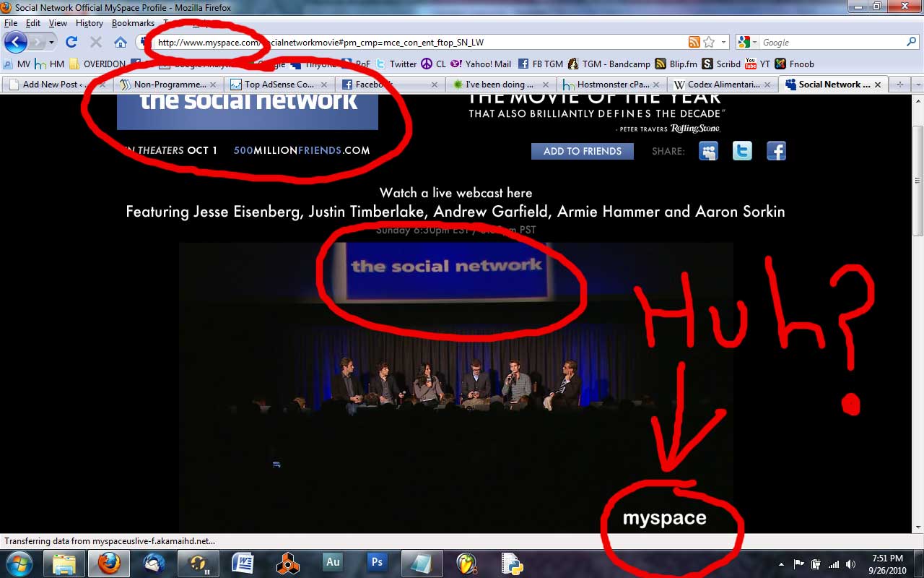The height and width of the screenshot is (578, 924).
Task: Switch to the Codex Alimentari... tab
Action: pos(723,85)
